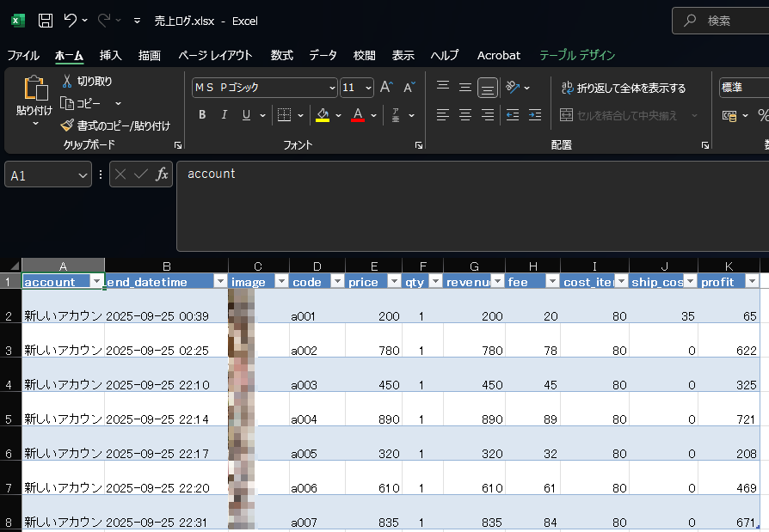Open the font name dropdown
The width and height of the screenshot is (769, 532).
coord(332,88)
